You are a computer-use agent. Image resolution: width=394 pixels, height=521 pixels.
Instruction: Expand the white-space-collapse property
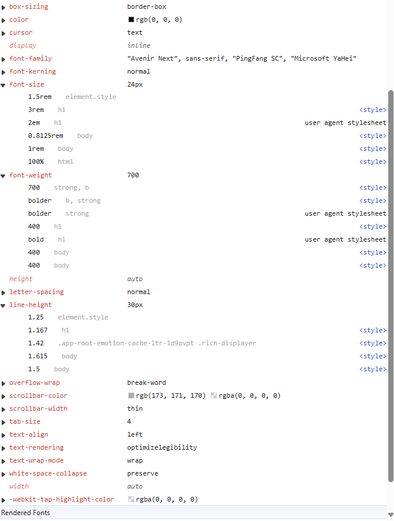point(3,474)
